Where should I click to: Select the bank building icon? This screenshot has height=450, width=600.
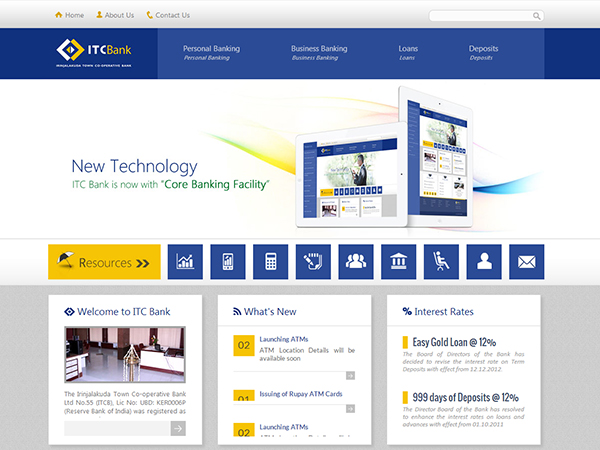click(x=398, y=262)
